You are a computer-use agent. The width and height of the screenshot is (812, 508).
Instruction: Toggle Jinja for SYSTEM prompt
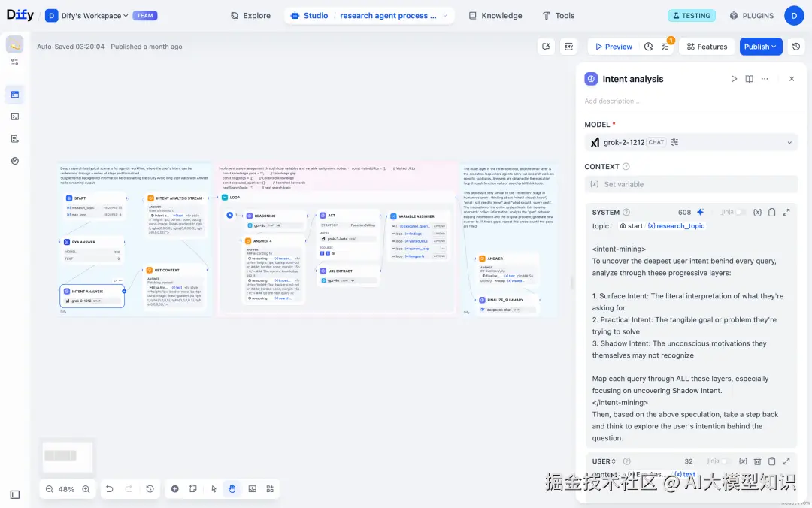pos(741,213)
